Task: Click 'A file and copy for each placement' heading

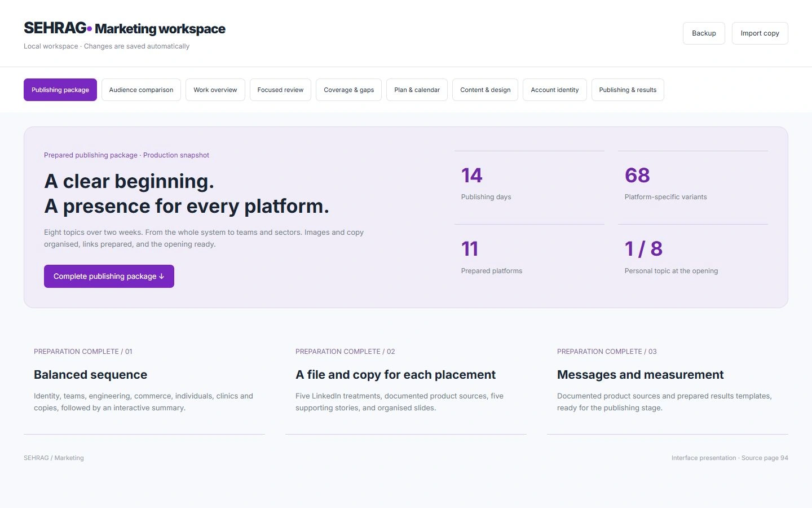Action: point(395,375)
